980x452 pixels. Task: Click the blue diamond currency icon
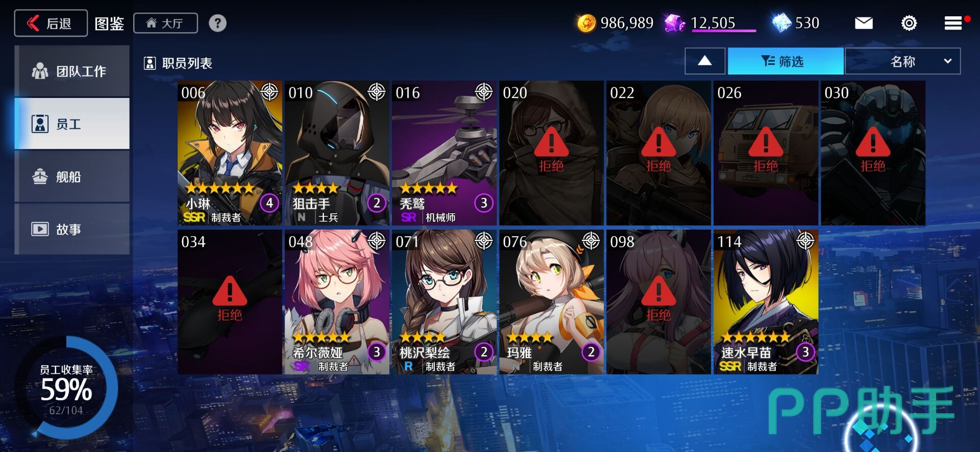pyautogui.click(x=781, y=23)
